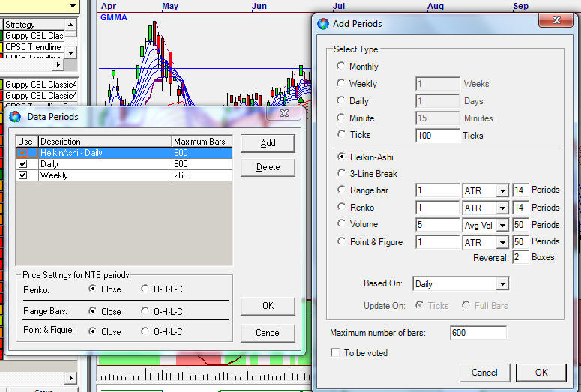The image size is (581, 392).
Task: Cancel the Data Periods dialog
Action: (x=268, y=333)
